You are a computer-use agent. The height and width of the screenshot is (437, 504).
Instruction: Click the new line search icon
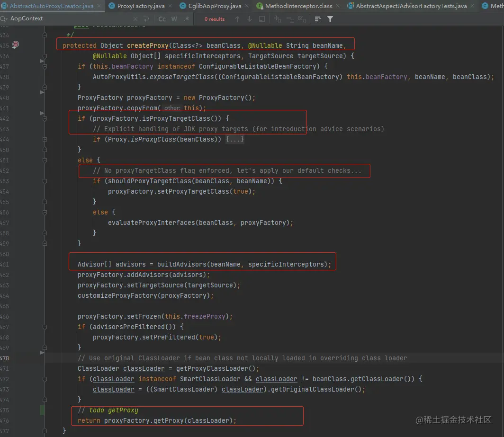click(x=146, y=19)
